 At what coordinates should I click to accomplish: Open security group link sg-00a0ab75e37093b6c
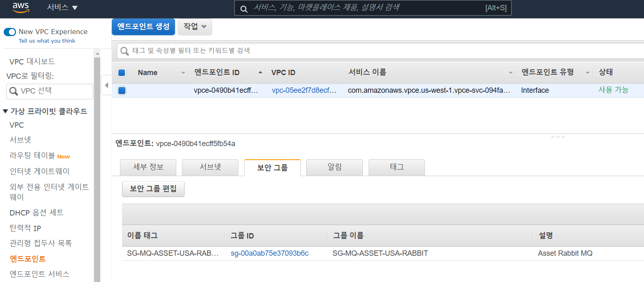269,253
